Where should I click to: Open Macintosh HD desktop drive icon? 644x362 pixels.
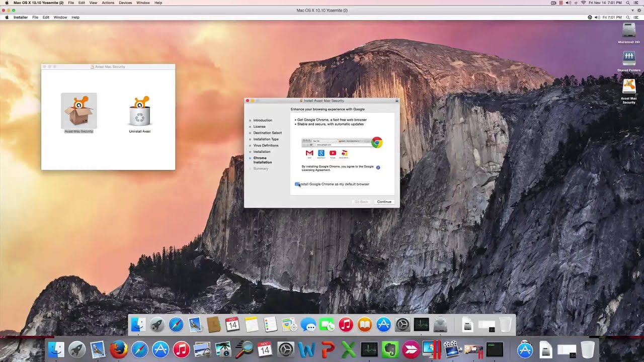coord(629,31)
